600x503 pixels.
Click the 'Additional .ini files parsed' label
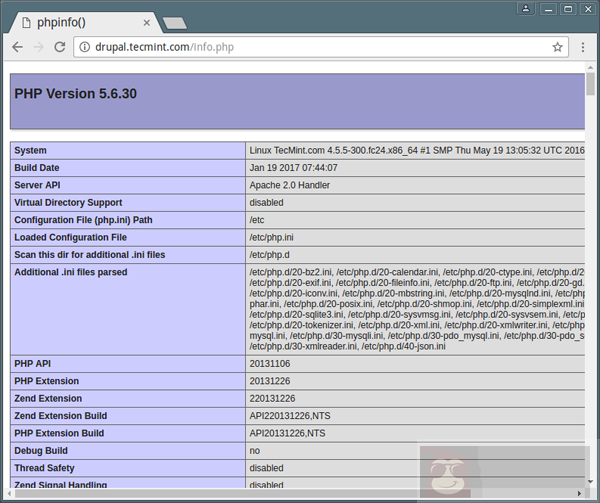71,272
